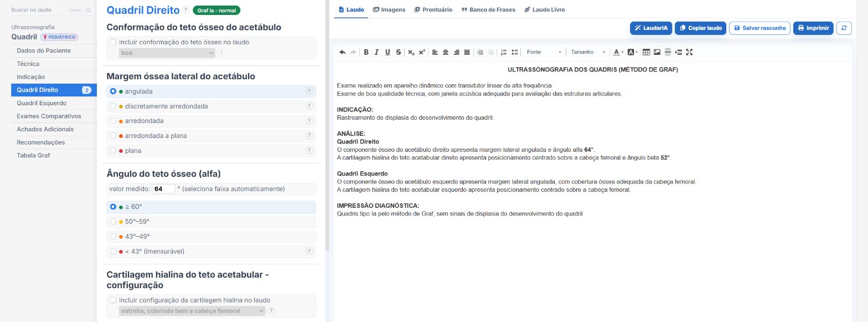The image size is (868, 322).
Task: Align text right in editor
Action: point(456,52)
